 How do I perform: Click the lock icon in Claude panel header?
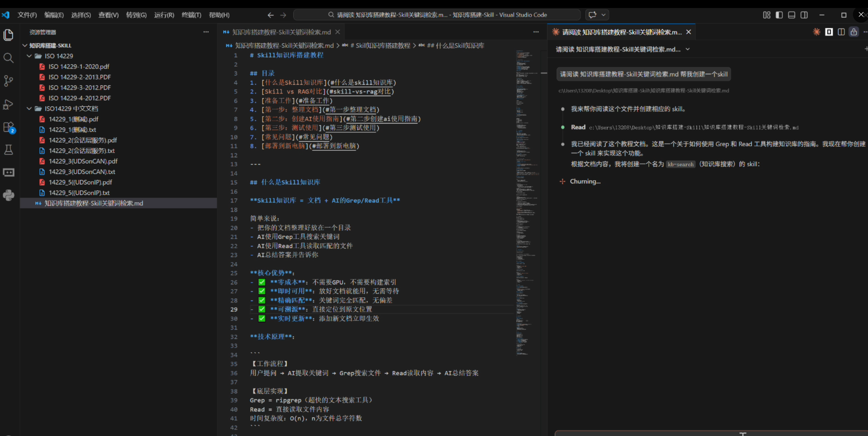point(854,32)
